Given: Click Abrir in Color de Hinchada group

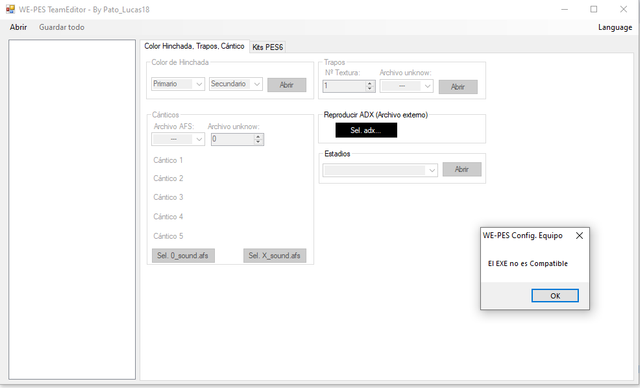Looking at the screenshot, I should click(x=287, y=85).
